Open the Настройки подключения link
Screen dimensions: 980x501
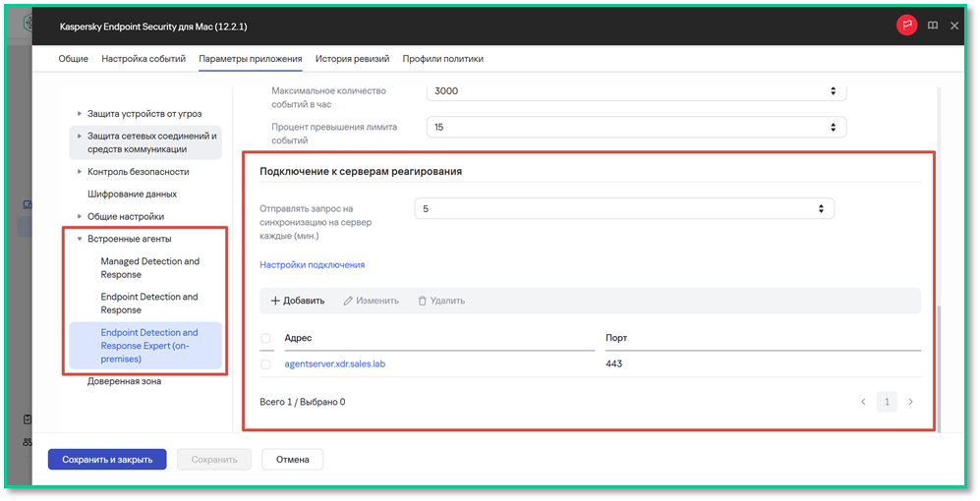[x=312, y=265]
